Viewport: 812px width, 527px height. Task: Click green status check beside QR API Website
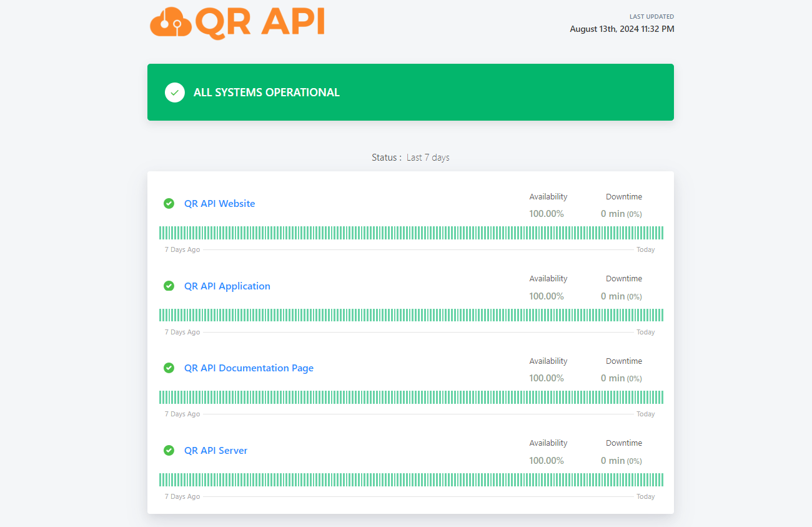[169, 203]
